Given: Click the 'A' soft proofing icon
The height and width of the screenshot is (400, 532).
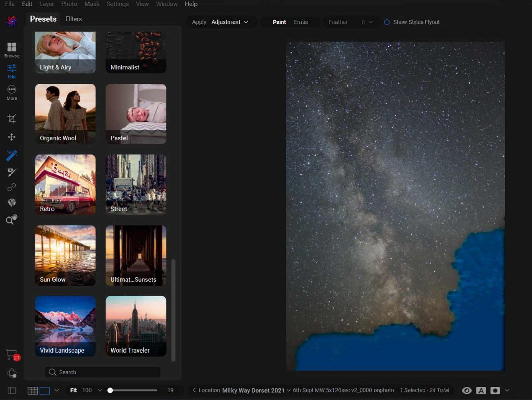Looking at the screenshot, I should click(x=481, y=391).
